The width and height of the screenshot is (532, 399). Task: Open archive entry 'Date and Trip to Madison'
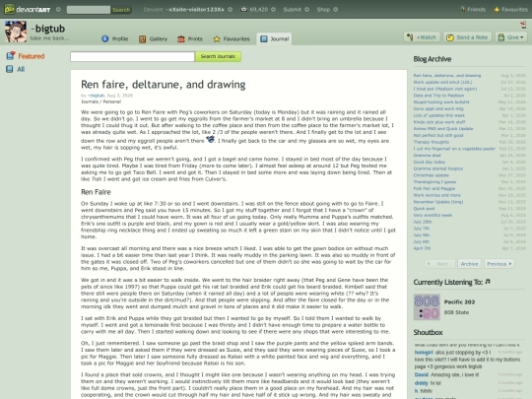[x=438, y=96]
